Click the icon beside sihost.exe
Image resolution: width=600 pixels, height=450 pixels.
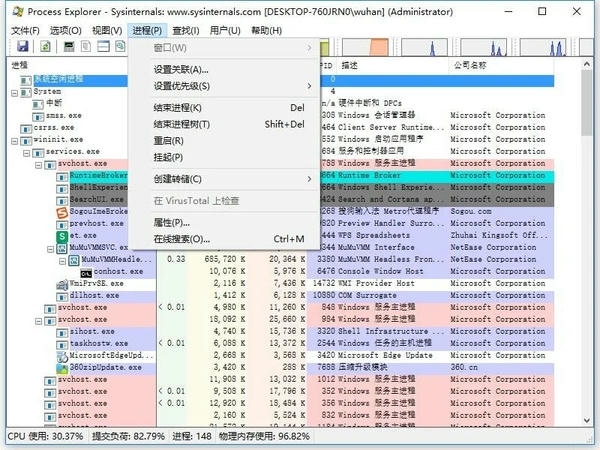coord(62,332)
